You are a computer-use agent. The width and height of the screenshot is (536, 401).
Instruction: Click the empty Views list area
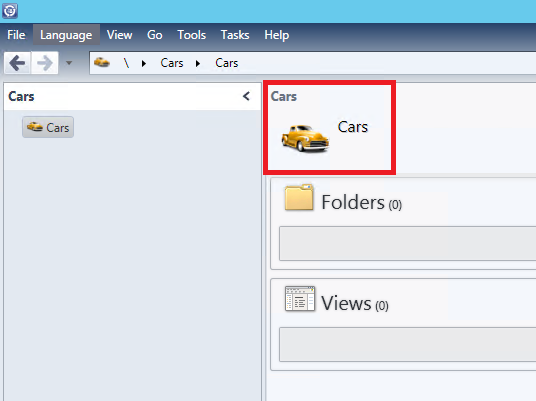coord(407,344)
